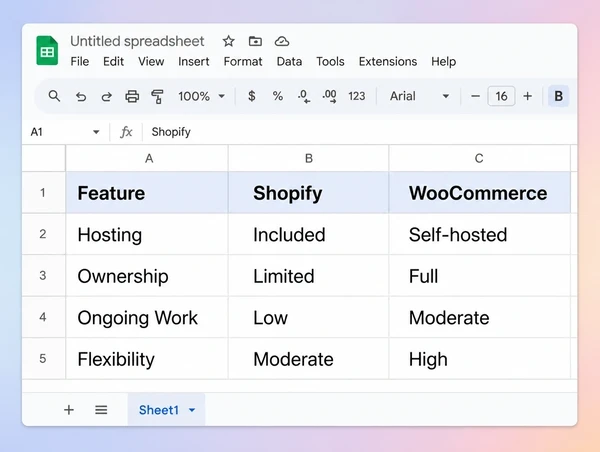The width and height of the screenshot is (600, 452).
Task: Open the View menu
Action: pos(151,62)
